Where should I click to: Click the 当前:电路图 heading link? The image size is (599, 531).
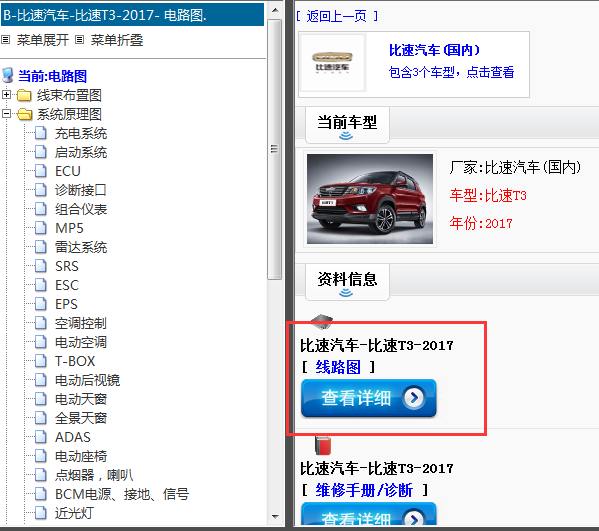(x=52, y=76)
